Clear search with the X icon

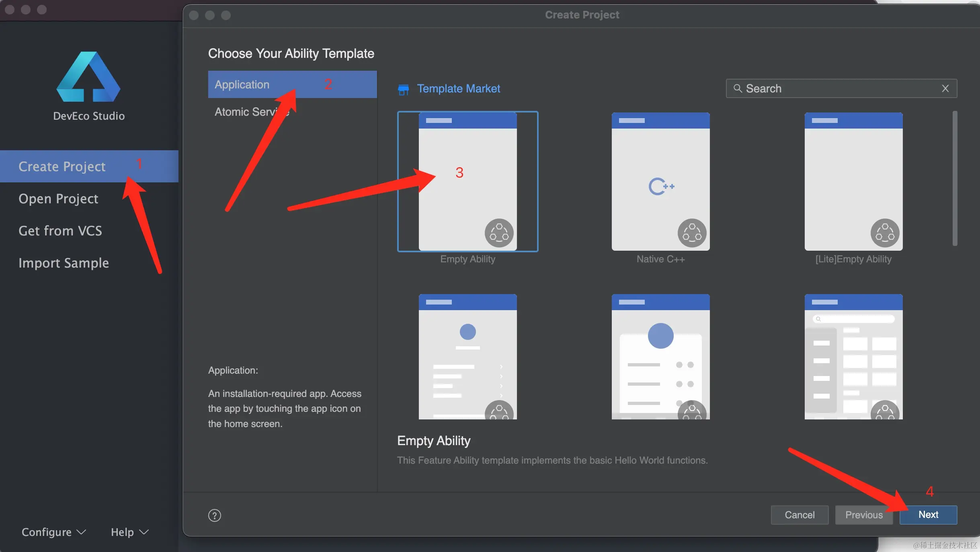tap(945, 88)
